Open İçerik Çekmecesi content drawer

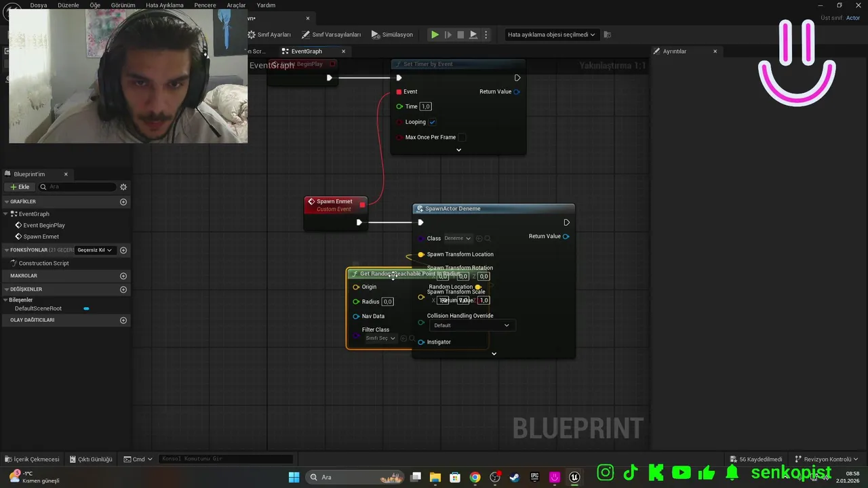pyautogui.click(x=32, y=459)
